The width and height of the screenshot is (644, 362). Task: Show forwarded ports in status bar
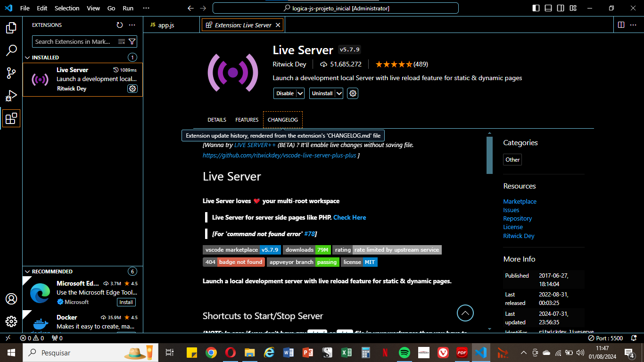tap(57, 338)
